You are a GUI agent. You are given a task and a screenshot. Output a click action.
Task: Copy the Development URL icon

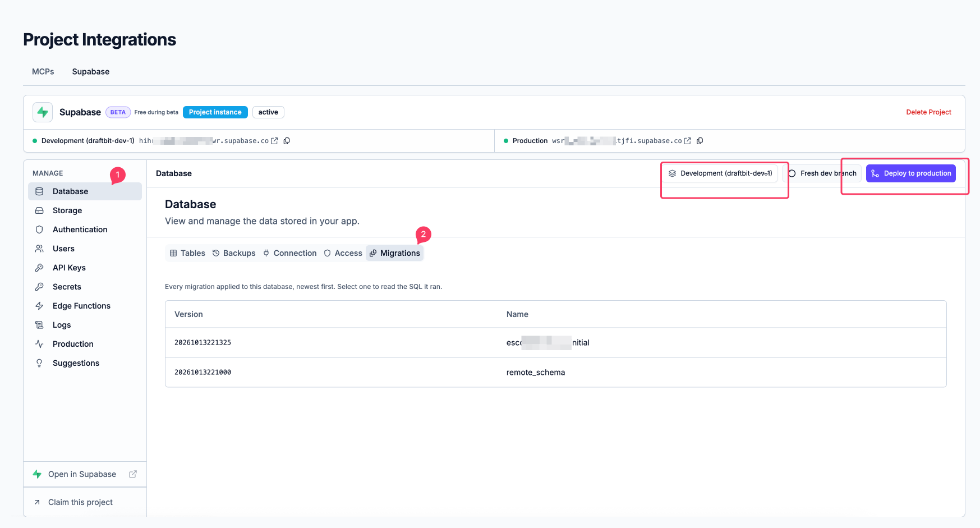coord(287,141)
